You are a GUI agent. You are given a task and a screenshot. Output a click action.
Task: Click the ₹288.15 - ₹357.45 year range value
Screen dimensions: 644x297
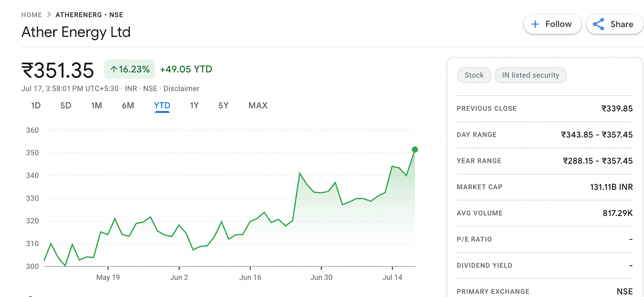click(598, 161)
